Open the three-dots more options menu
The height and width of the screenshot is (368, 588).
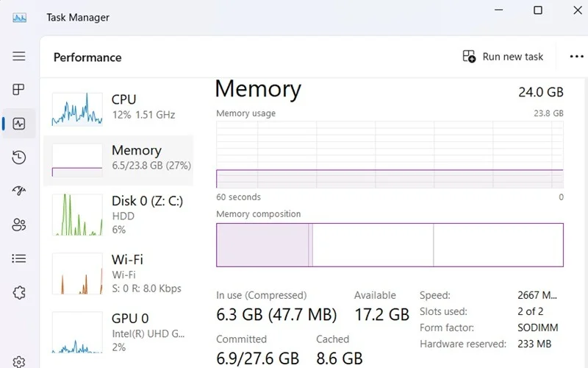pos(576,57)
